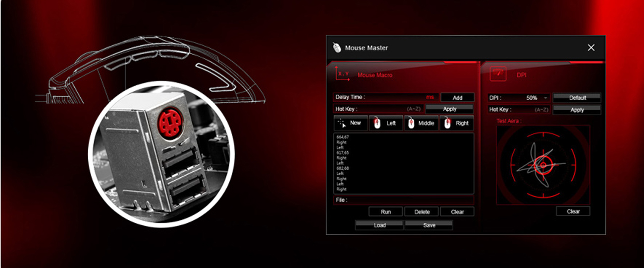
Task: Focus the Mouse Macro Hot Key field
Action: (378, 109)
